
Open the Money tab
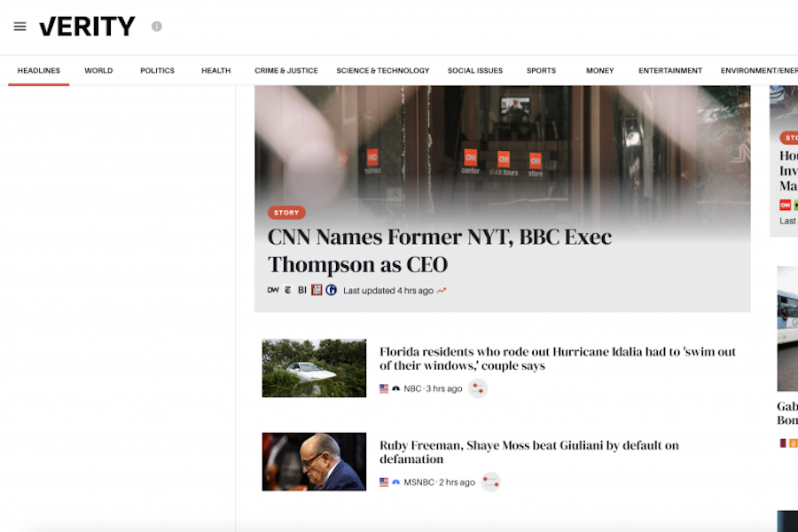600,71
